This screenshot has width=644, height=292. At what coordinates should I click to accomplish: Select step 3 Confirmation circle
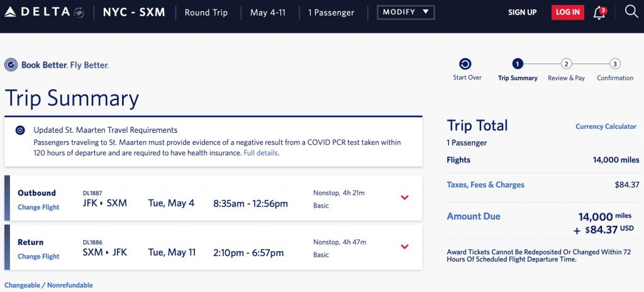point(615,64)
